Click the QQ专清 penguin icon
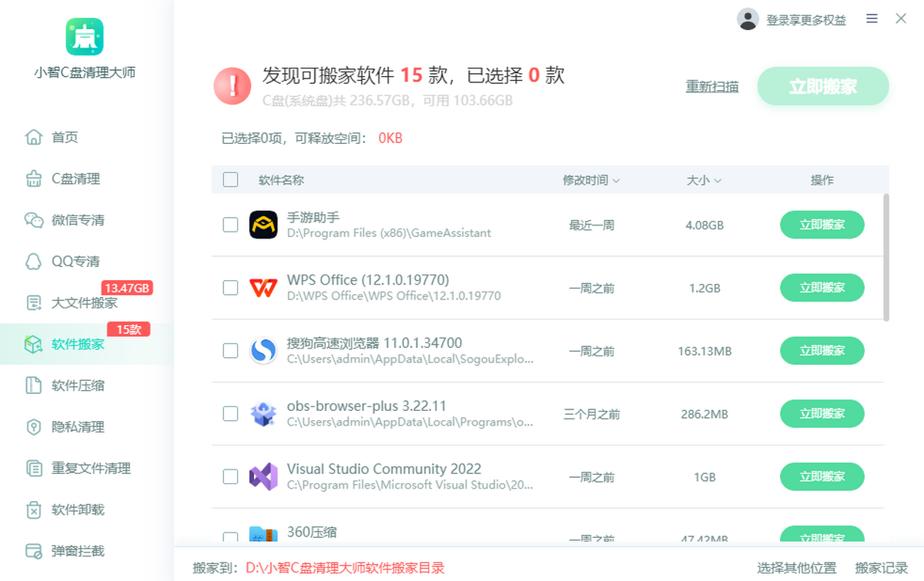 34,261
